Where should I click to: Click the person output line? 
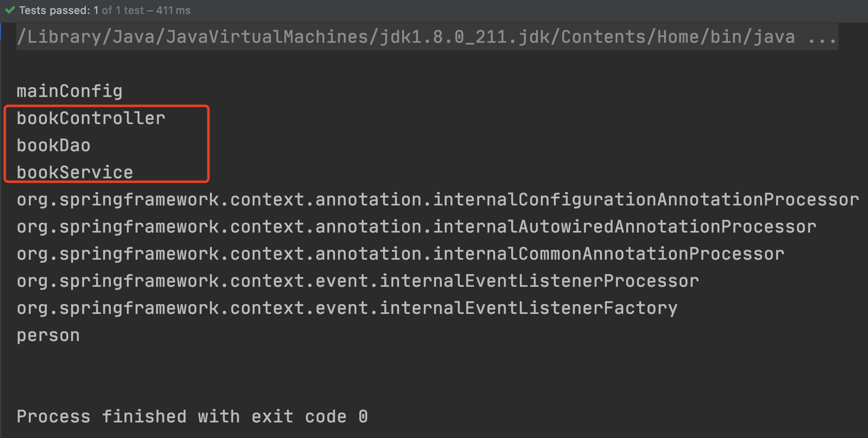point(48,336)
